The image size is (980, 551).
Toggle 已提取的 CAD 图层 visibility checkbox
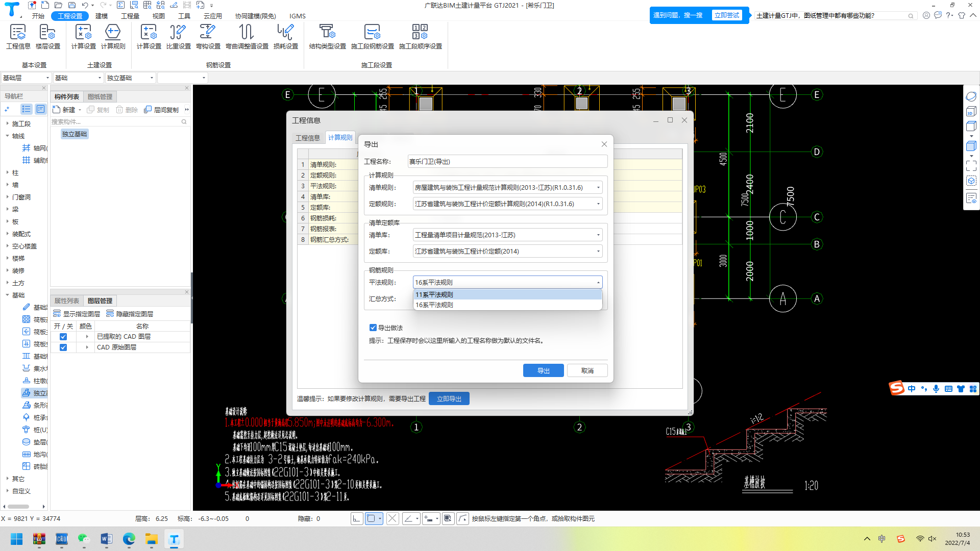tap(63, 337)
